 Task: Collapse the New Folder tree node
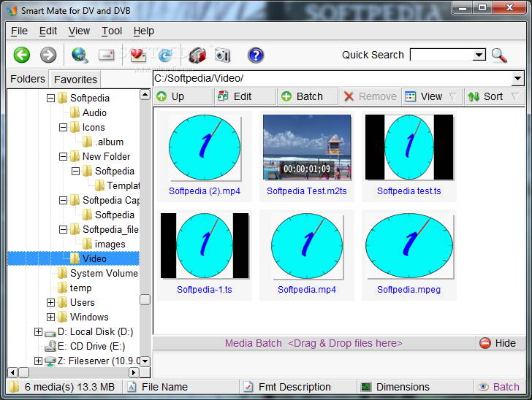click(63, 157)
